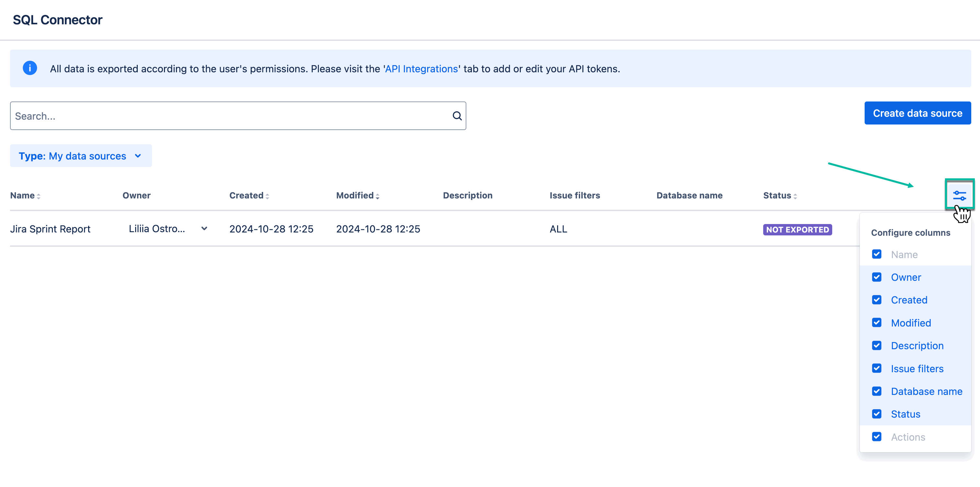The width and height of the screenshot is (980, 487).
Task: Uncheck the Status column checkbox
Action: point(877,414)
